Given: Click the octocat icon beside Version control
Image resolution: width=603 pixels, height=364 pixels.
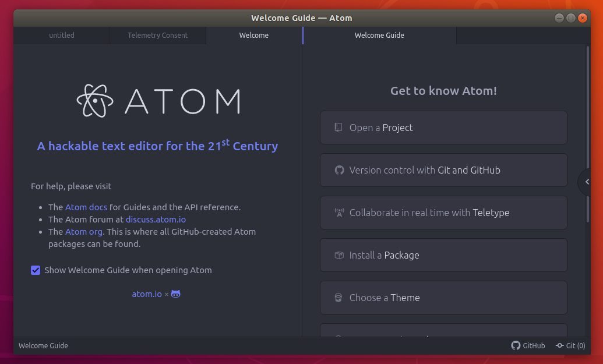Looking at the screenshot, I should pos(339,170).
